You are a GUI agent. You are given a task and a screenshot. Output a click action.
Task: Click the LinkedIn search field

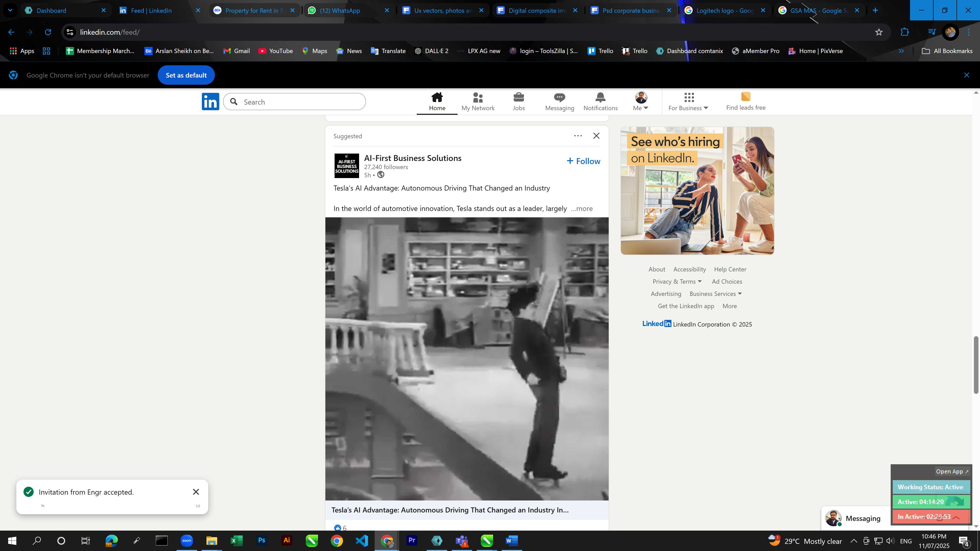point(295,102)
